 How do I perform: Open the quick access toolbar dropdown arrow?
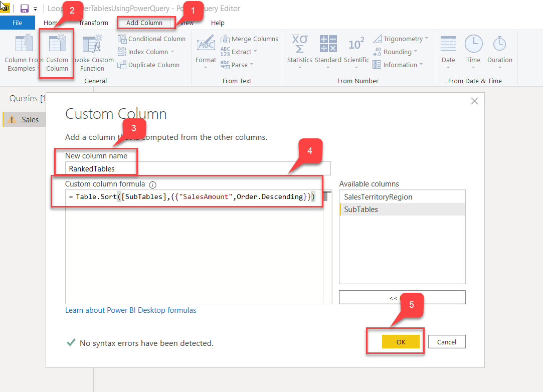(35, 9)
